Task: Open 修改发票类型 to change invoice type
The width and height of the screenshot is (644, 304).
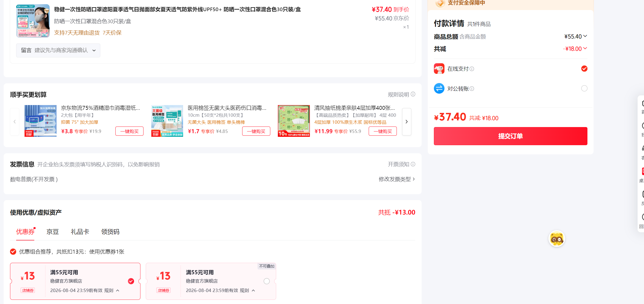Action: tap(397, 179)
